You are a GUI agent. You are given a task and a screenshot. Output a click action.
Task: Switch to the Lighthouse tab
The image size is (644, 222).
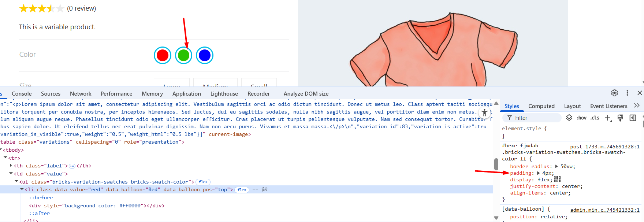(x=224, y=94)
